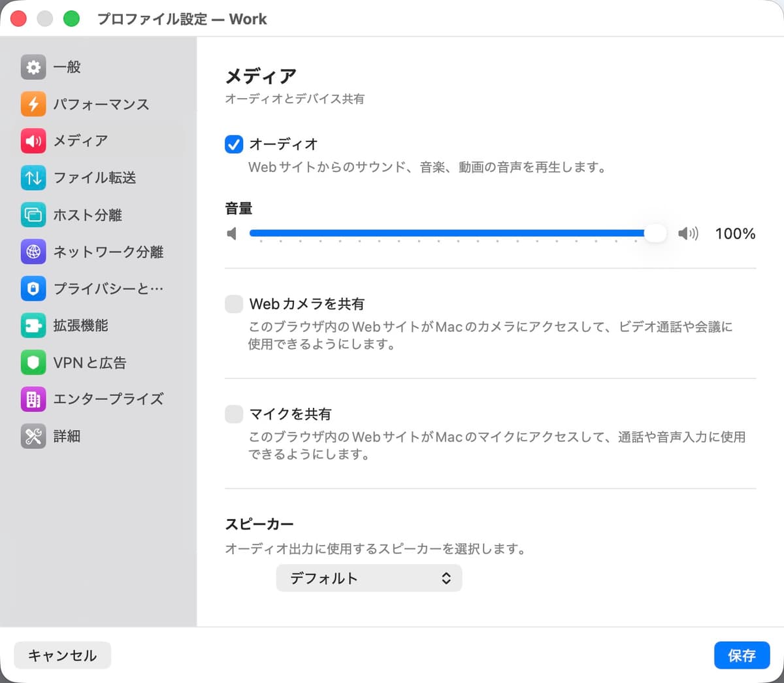This screenshot has width=784, height=683.
Task: Click the キャンセル button
Action: [x=63, y=656]
